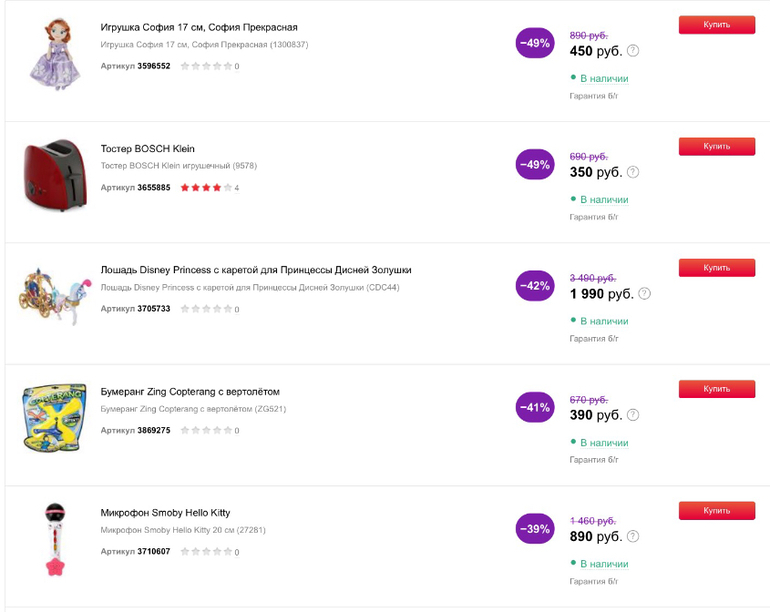Open the Лошадь Disney Princess product title link
Image resolution: width=770 pixels, height=612 pixels.
[256, 270]
